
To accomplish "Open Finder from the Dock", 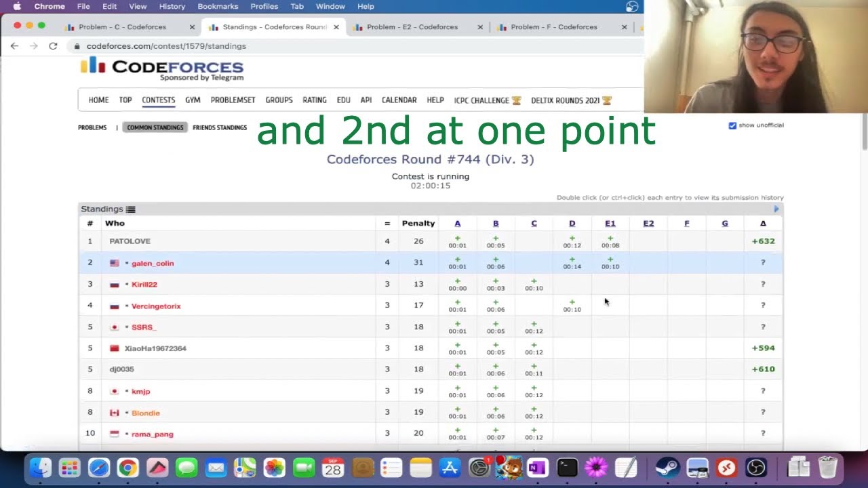I will [41, 468].
